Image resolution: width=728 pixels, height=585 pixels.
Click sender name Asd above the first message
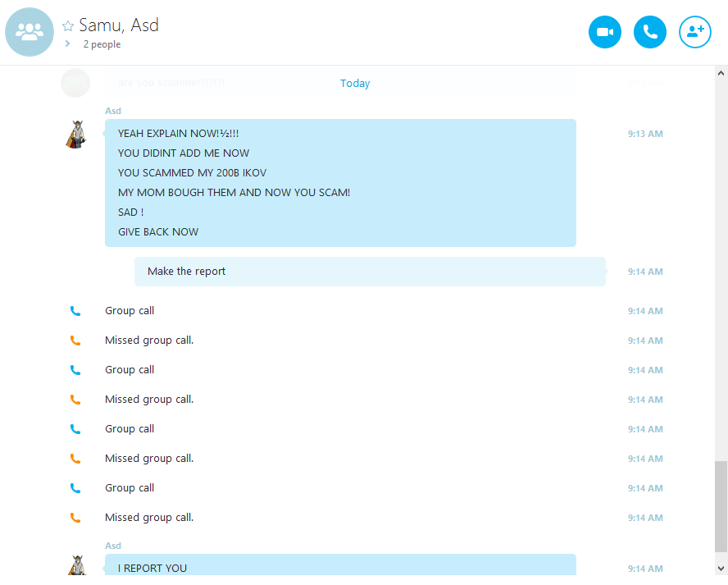tap(113, 111)
